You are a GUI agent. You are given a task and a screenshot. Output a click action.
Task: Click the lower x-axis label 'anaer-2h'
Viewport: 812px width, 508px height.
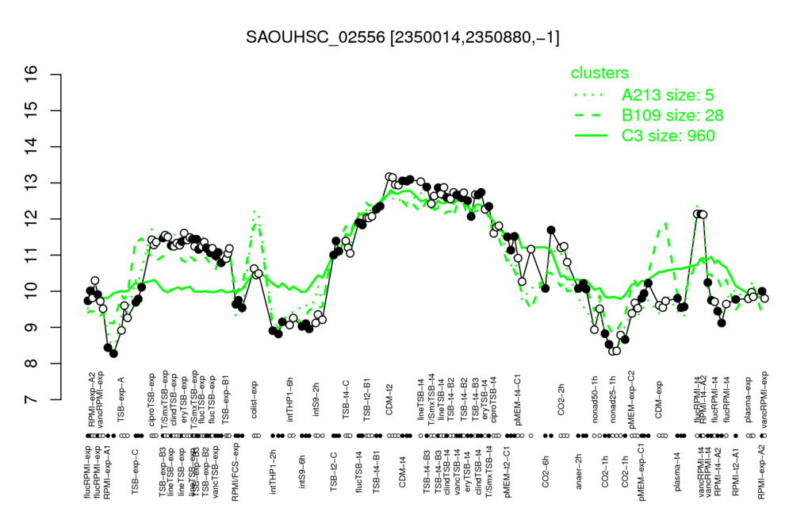pos(578,471)
